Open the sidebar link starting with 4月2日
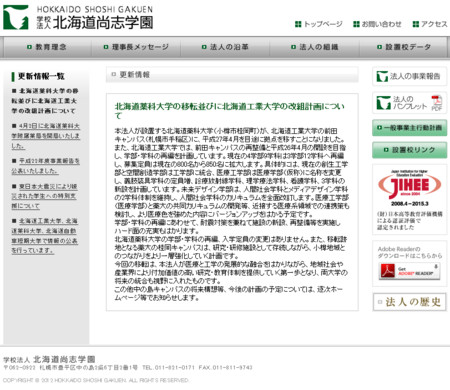Screen dimensions: 450x390 coord(46,136)
